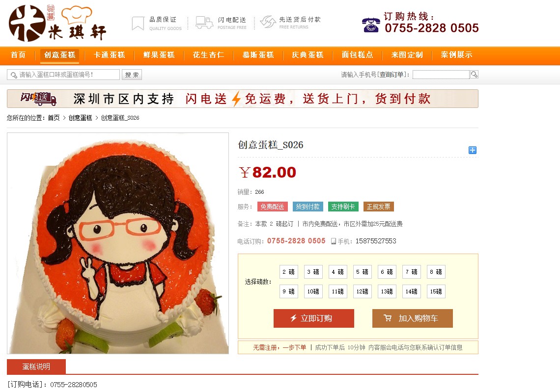Screen dimensions: 560x392
Task: Select the 2 磅 weight option
Action: click(288, 272)
